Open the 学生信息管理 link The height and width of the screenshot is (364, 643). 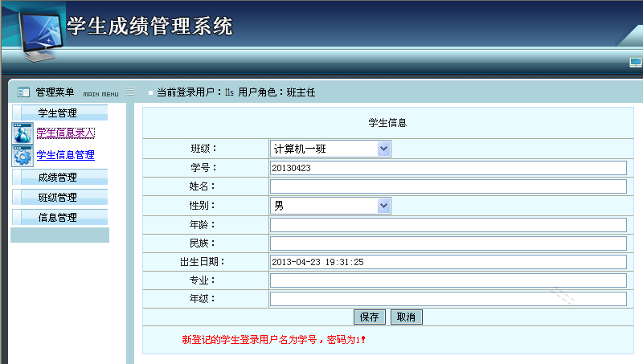click(66, 155)
